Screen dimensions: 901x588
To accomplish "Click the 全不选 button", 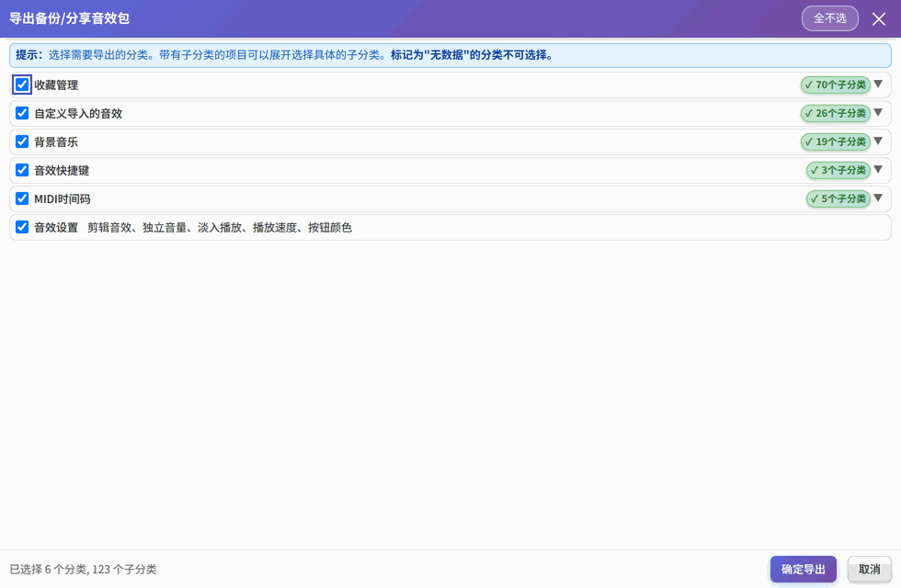I will pyautogui.click(x=829, y=18).
